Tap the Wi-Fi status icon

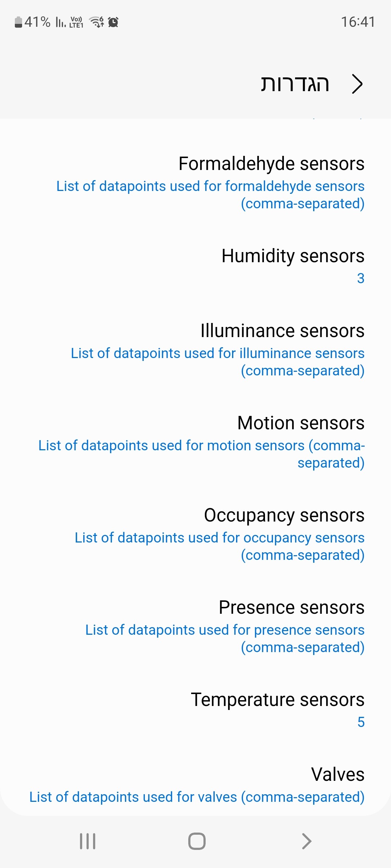pyautogui.click(x=97, y=22)
